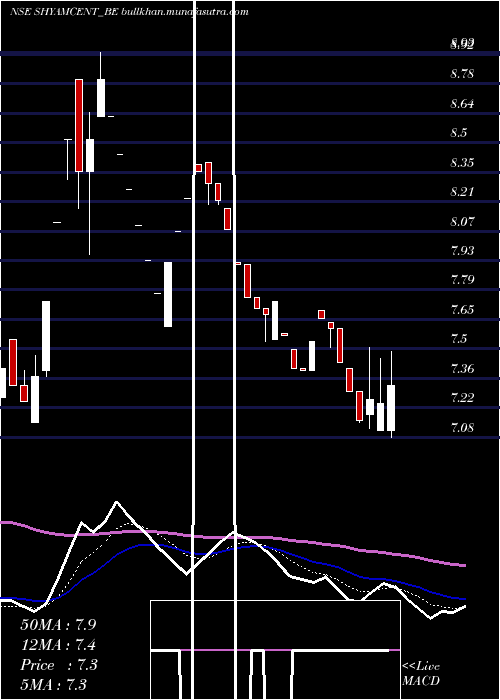The height and width of the screenshot is (700, 500).
Task: Click the 8.07 price axis label
Action: click(462, 221)
